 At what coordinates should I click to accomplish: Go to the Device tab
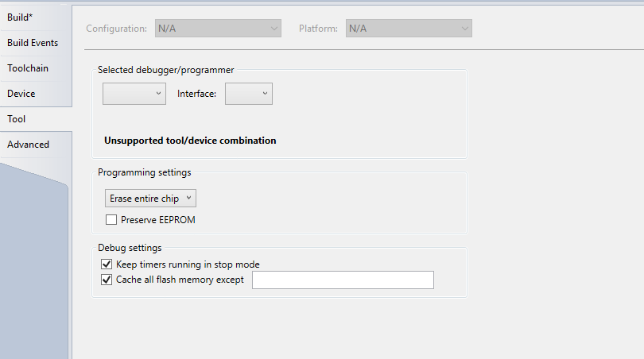(x=21, y=94)
